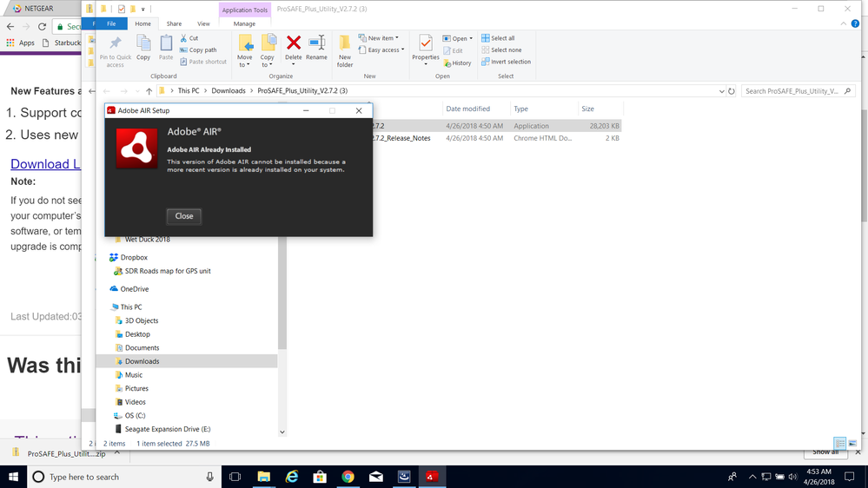This screenshot has width=868, height=488.
Task: Select the 2.7.2_Release_Notes file row
Action: click(x=496, y=138)
